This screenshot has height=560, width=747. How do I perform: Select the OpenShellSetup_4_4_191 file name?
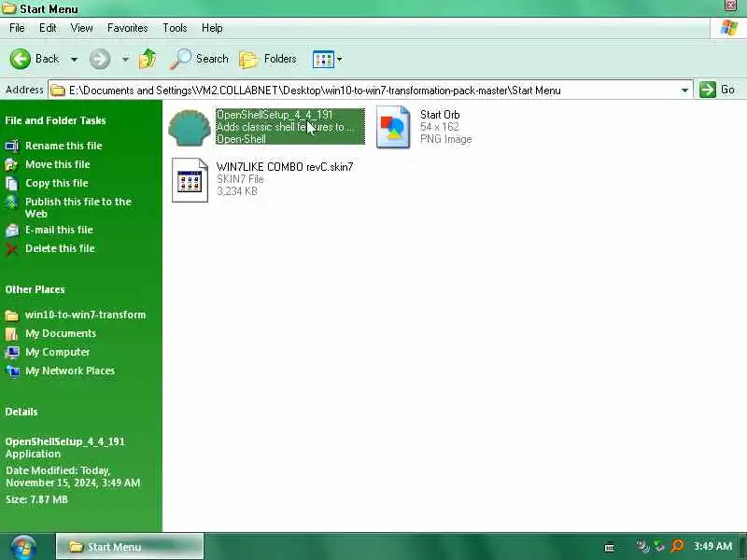[275, 115]
